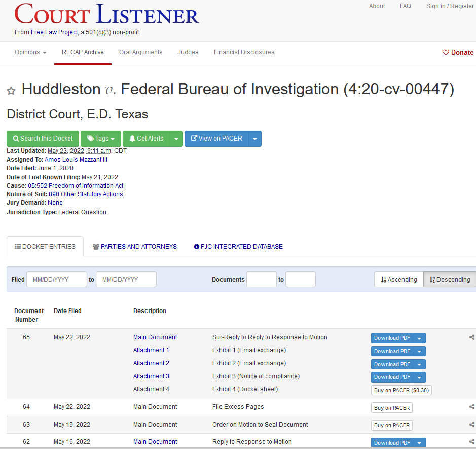Open Main Document link for entry 62

(x=155, y=442)
